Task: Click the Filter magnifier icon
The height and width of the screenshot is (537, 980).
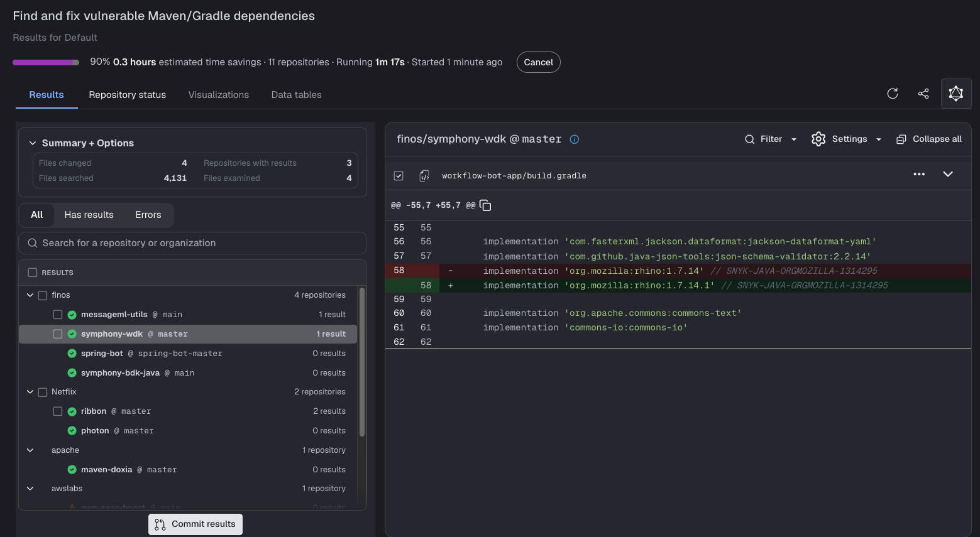Action: (x=749, y=139)
